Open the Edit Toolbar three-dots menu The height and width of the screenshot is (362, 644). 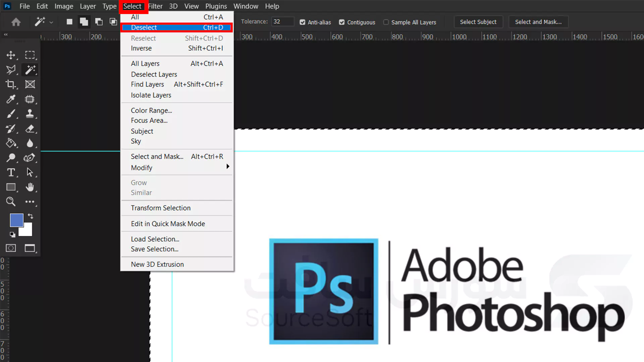pos(30,201)
